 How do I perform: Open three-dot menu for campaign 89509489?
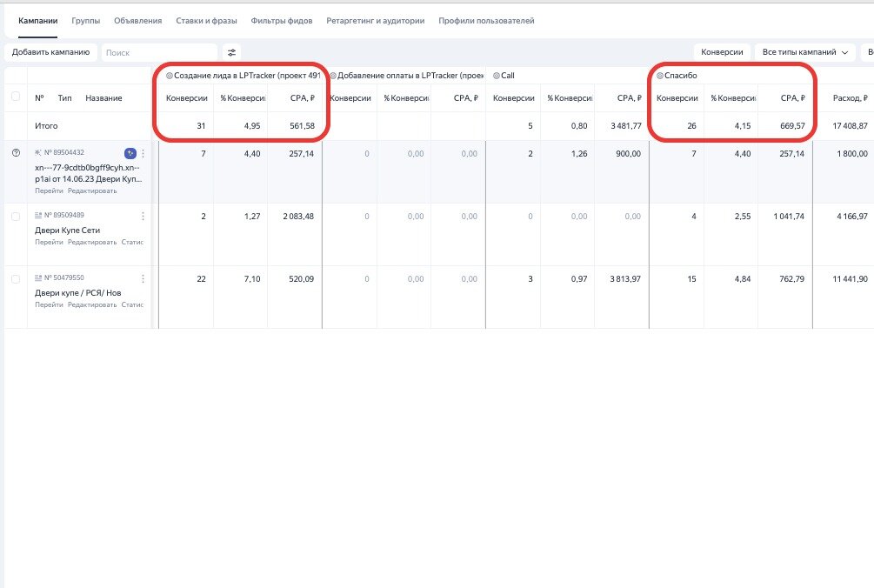[143, 216]
